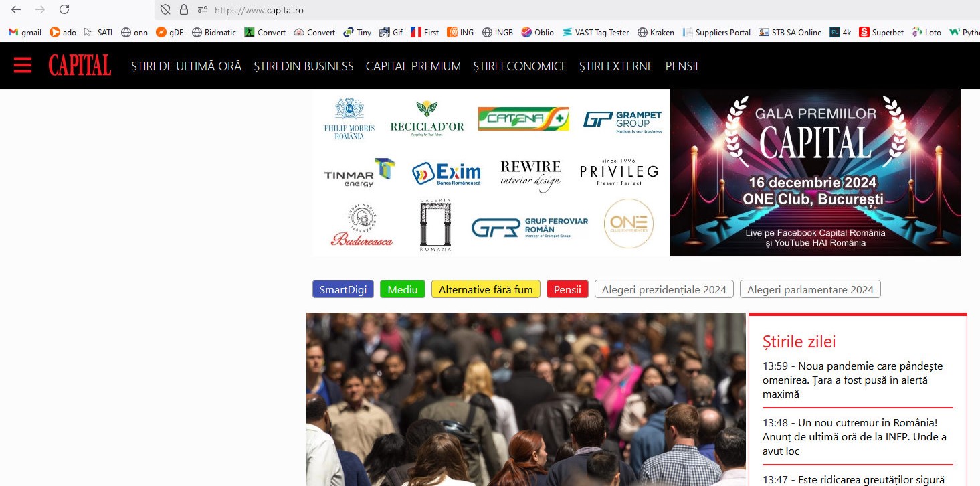
Task: Click the Budureasca sponsor logo
Action: pos(362,224)
